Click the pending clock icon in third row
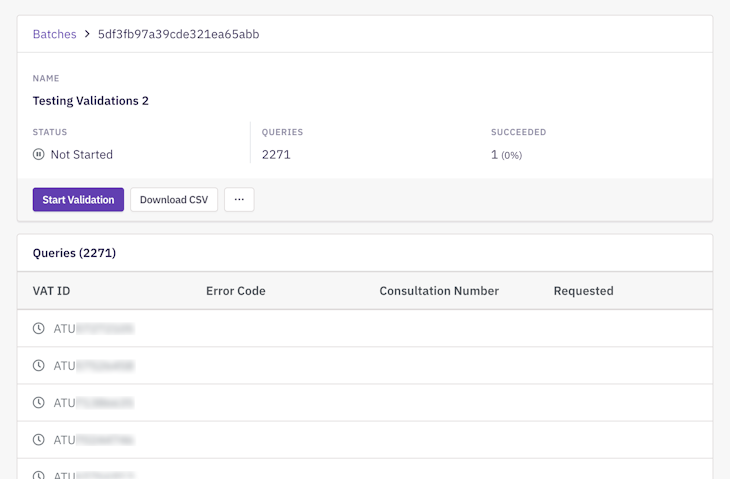The image size is (730, 479). pos(39,403)
